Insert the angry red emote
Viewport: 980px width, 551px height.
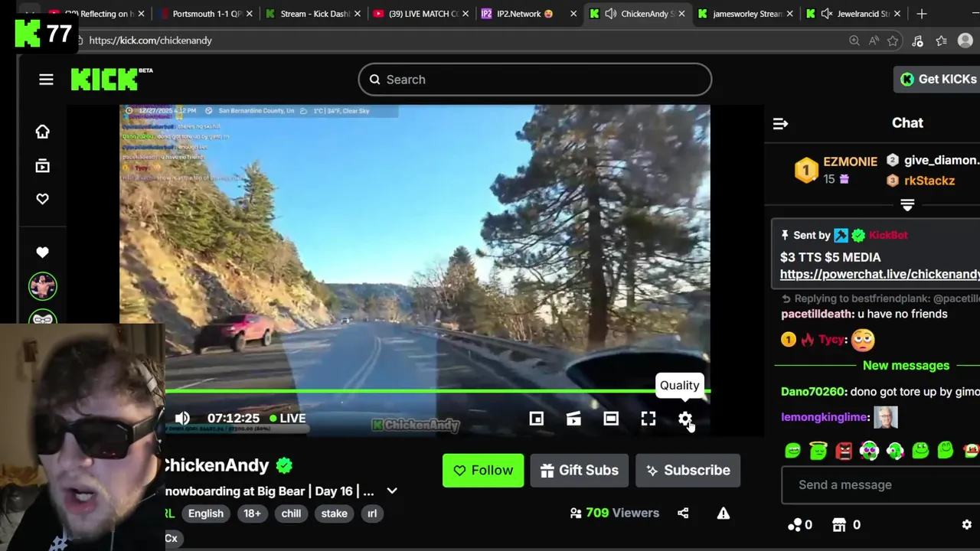click(844, 451)
